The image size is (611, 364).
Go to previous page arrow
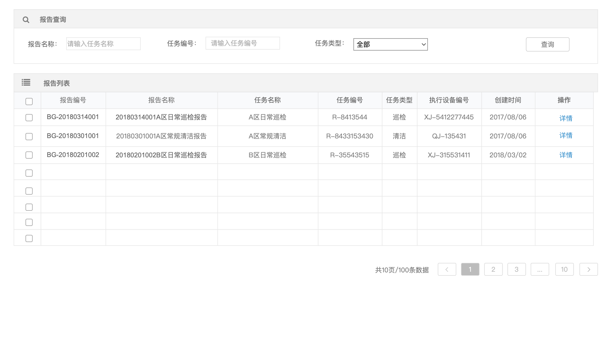tap(447, 270)
